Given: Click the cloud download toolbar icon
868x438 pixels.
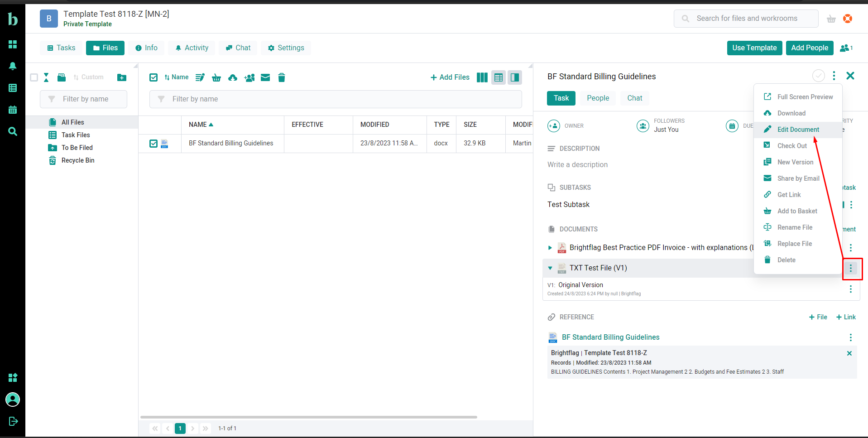Looking at the screenshot, I should coord(233,77).
